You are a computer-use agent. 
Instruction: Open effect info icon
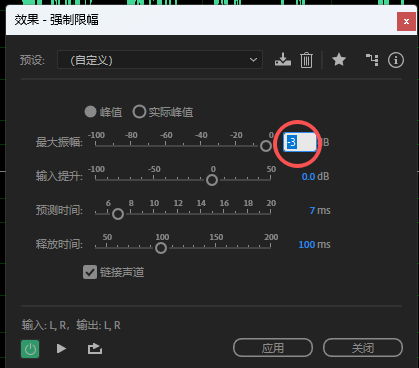[396, 60]
